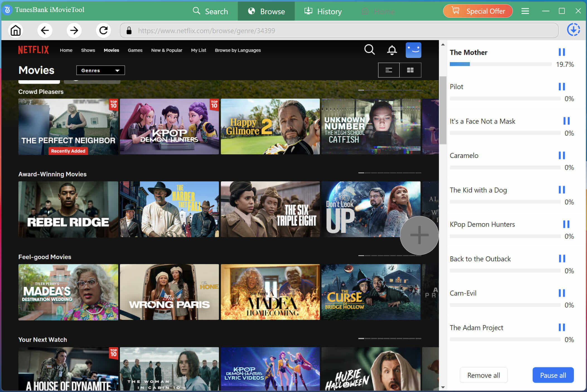The width and height of the screenshot is (587, 392).
Task: Open Hubie Halloween thumbnail
Action: click(371, 369)
